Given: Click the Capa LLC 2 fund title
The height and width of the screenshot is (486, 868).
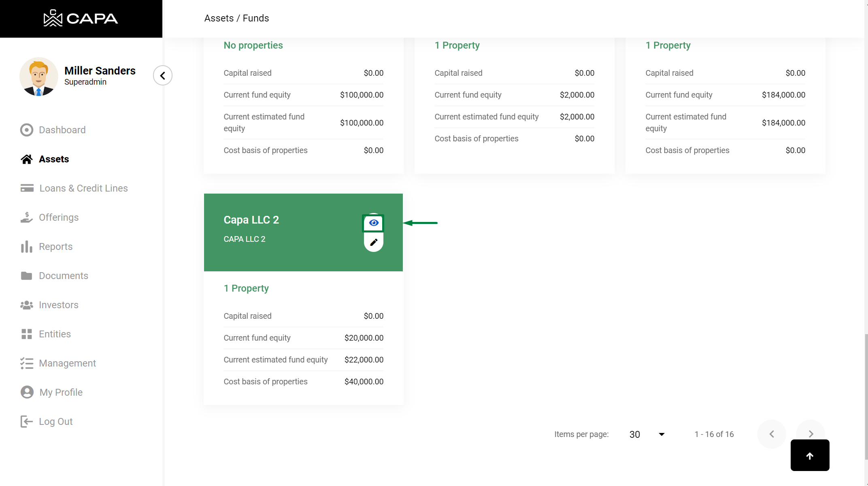Looking at the screenshot, I should coord(251,220).
